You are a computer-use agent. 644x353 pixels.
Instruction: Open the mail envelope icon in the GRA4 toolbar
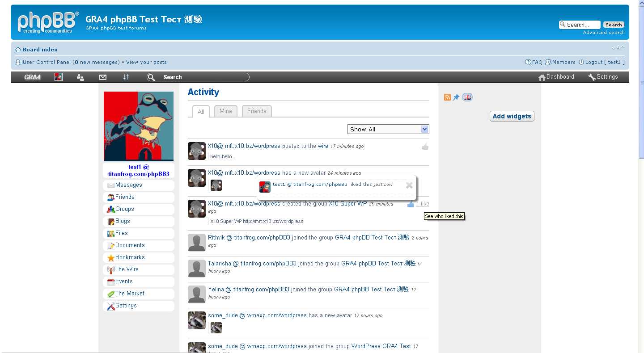(x=103, y=77)
